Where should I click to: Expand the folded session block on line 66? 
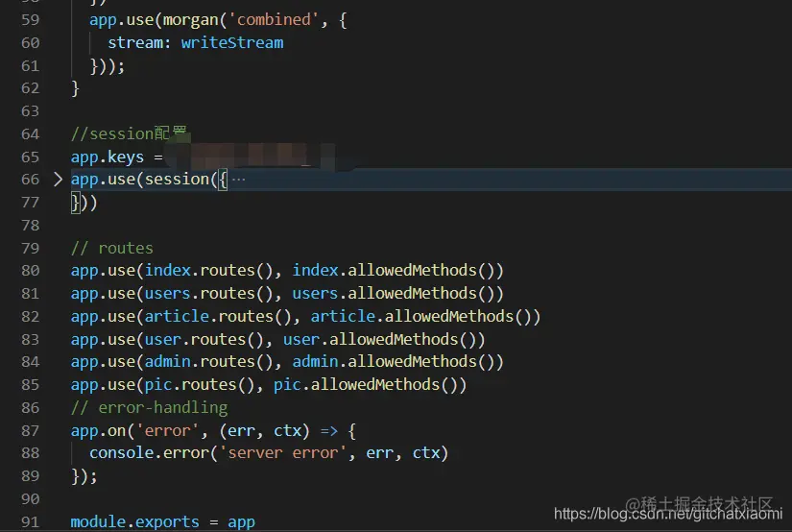tap(59, 180)
